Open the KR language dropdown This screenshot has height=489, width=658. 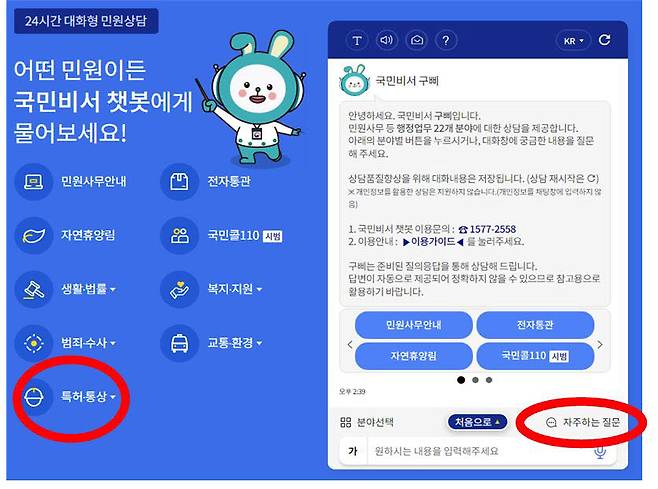click(x=573, y=41)
